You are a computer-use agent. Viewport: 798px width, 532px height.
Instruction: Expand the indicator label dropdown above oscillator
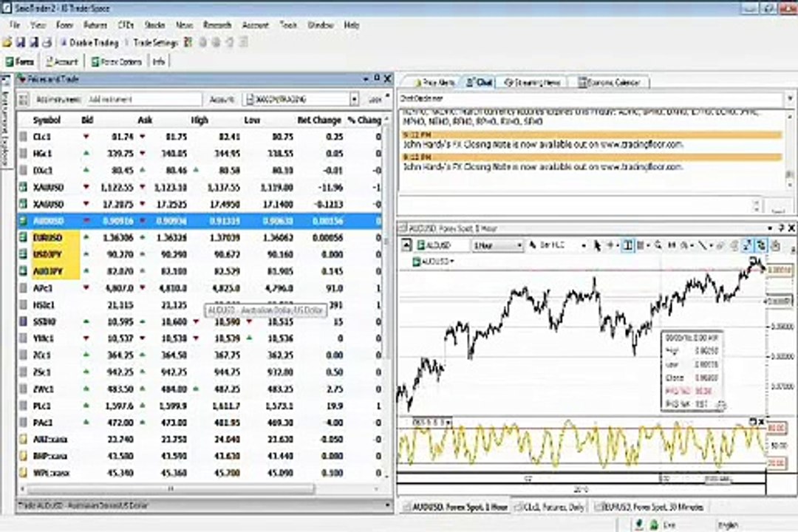[449, 423]
